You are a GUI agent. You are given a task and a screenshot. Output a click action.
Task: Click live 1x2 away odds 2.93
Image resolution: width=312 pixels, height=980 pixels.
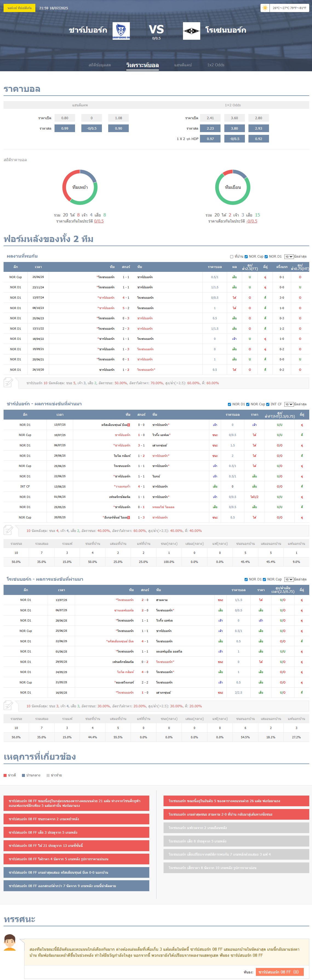pyautogui.click(x=259, y=128)
